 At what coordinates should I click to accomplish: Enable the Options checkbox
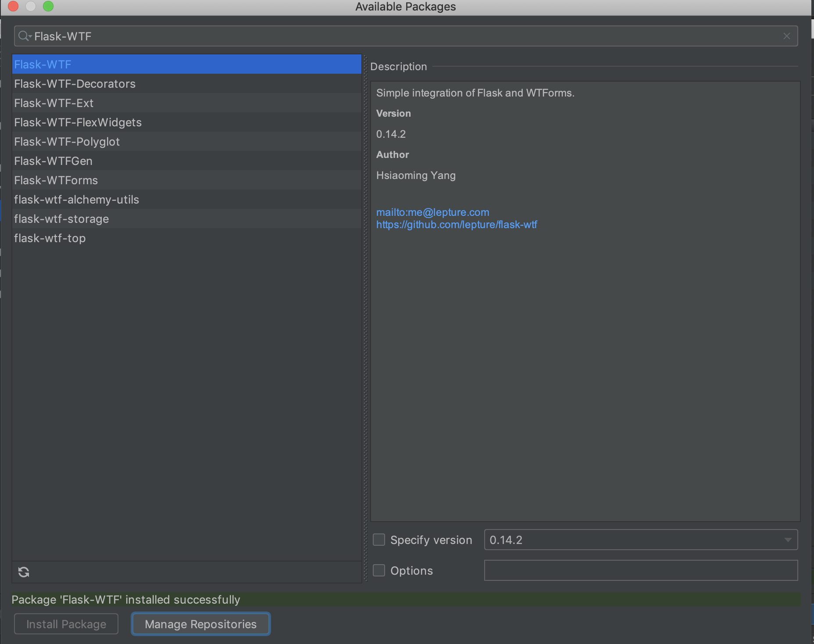(x=379, y=570)
